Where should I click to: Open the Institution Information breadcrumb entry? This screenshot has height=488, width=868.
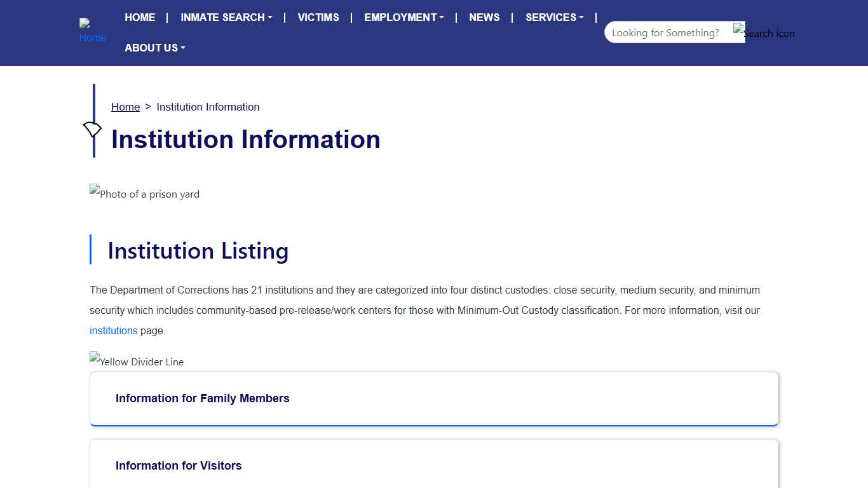point(208,107)
